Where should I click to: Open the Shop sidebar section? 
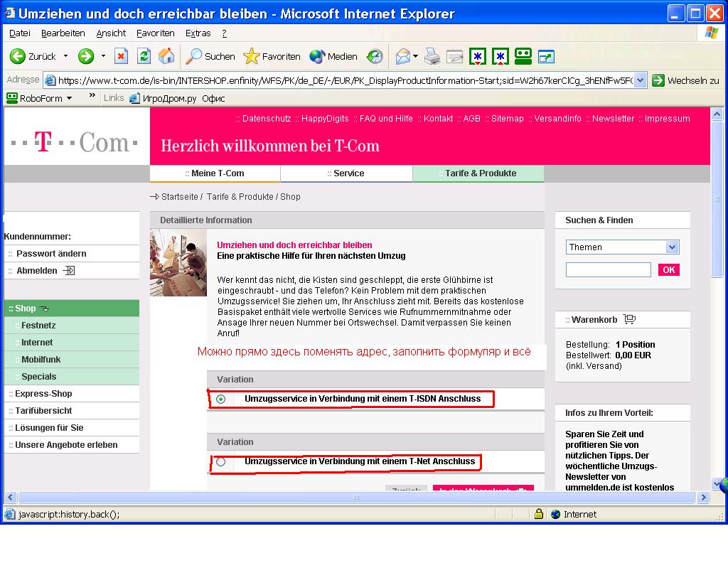pyautogui.click(x=71, y=309)
